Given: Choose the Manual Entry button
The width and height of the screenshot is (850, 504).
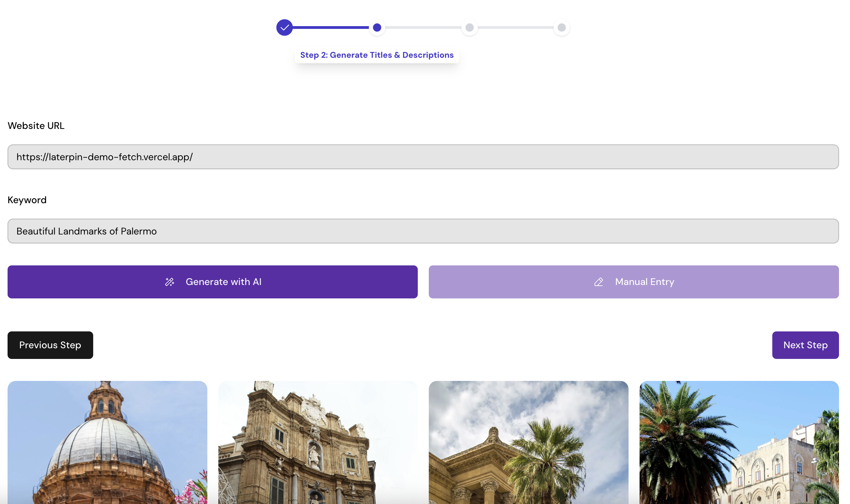Looking at the screenshot, I should tap(634, 282).
